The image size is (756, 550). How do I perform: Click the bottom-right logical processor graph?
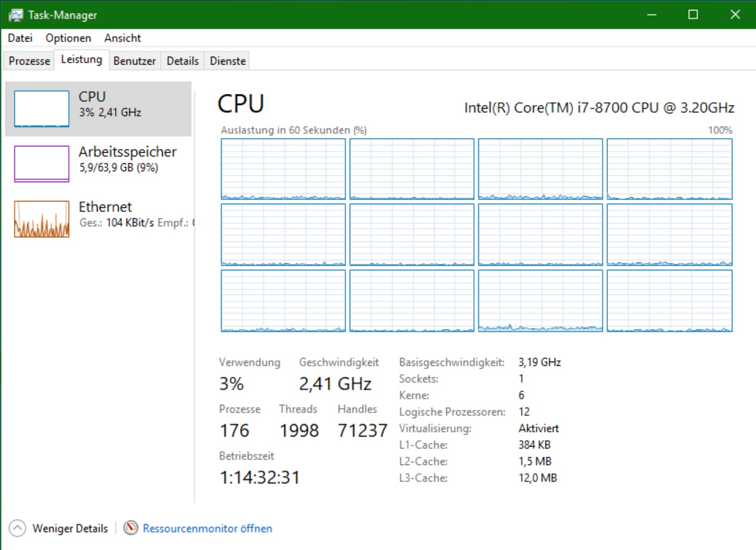[x=669, y=301]
